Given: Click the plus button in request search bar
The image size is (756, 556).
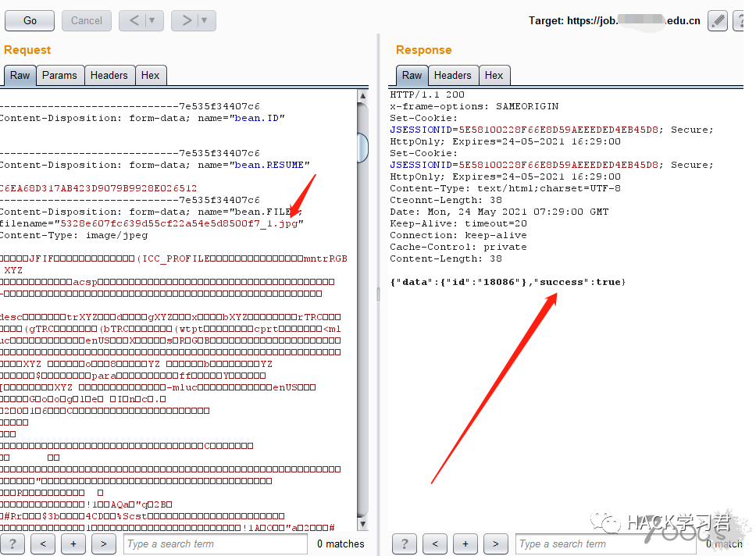Looking at the screenshot, I should pyautogui.click(x=73, y=544).
